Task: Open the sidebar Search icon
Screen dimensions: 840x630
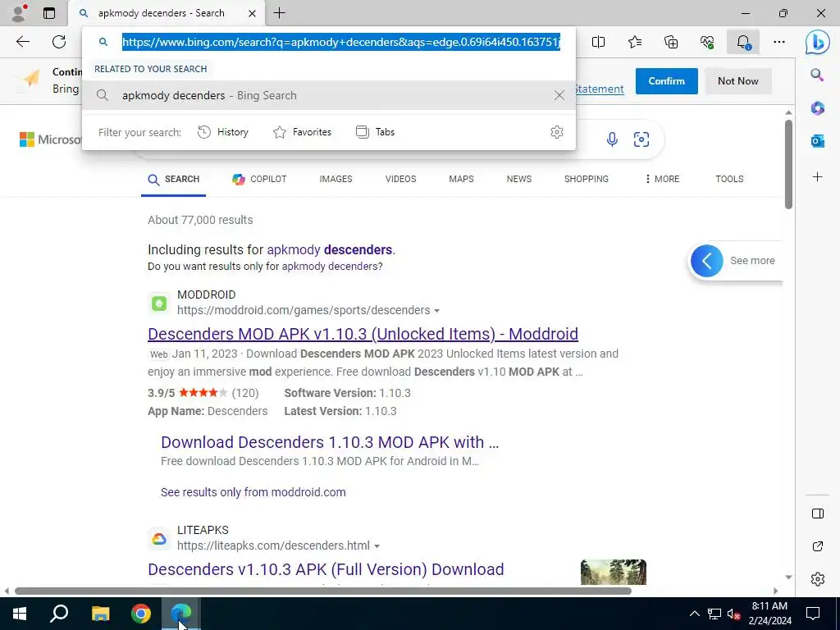Action: click(x=817, y=75)
